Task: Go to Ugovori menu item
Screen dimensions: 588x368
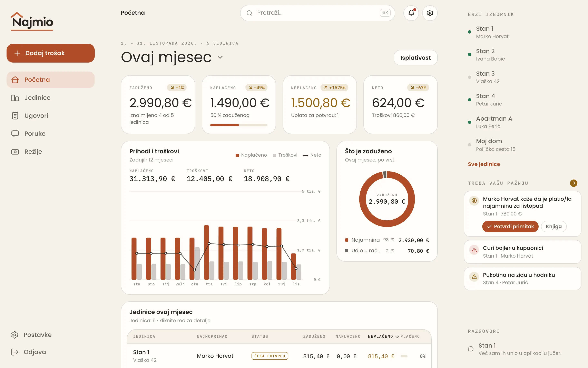Action: pyautogui.click(x=51, y=116)
